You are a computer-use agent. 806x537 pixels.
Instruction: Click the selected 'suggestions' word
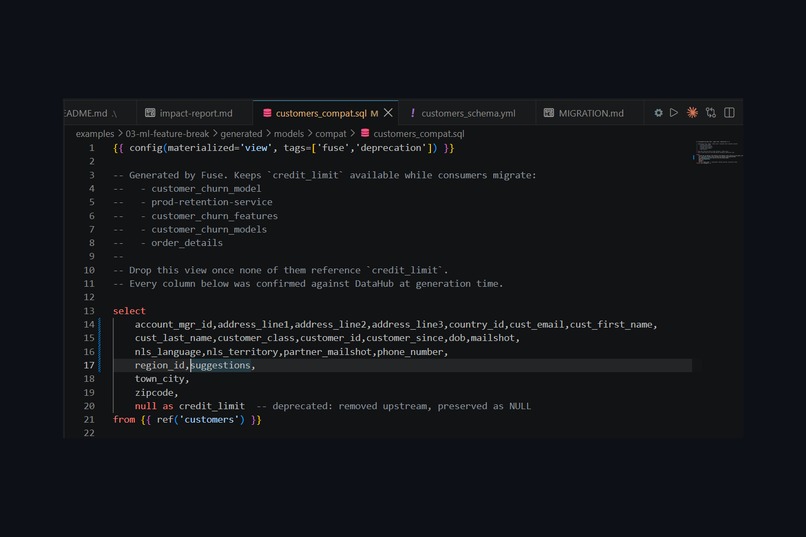[x=220, y=365]
